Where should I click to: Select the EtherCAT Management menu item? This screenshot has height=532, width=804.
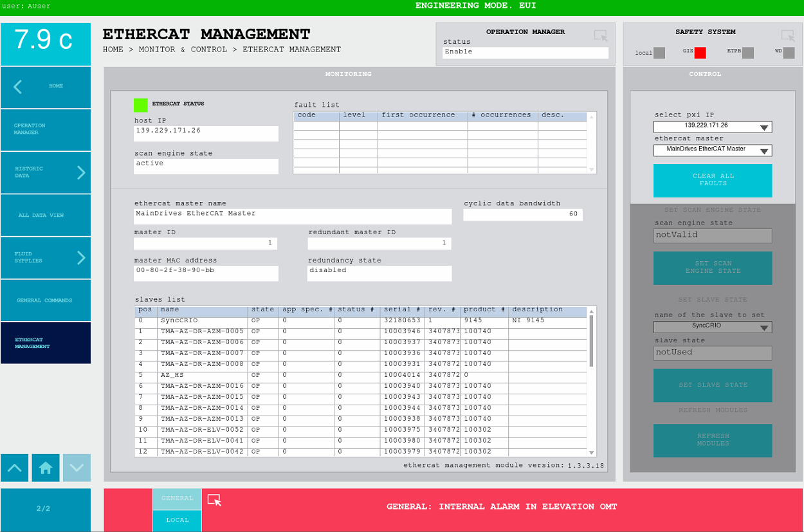tap(46, 343)
